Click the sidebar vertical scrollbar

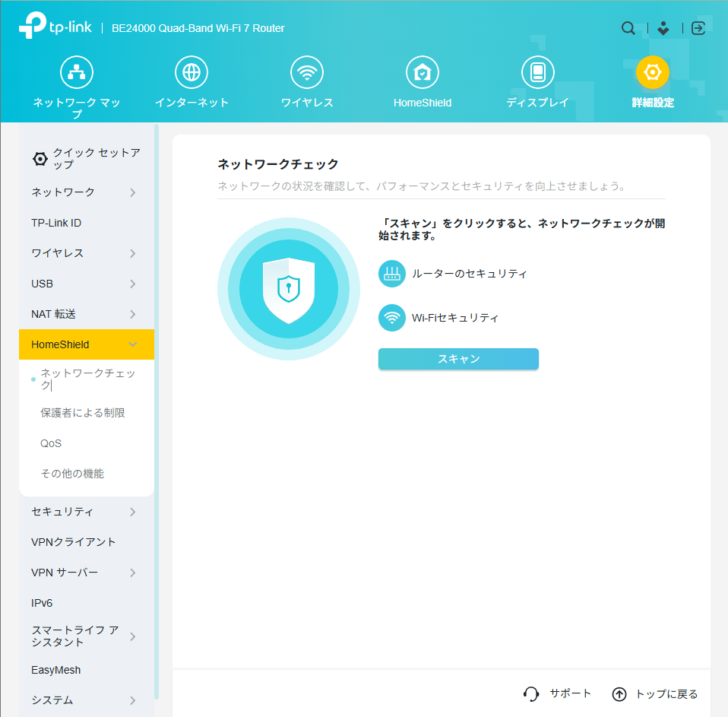(157, 411)
